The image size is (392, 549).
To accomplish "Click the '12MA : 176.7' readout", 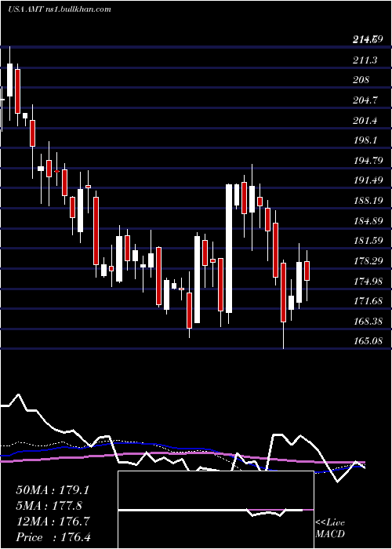I will click(x=53, y=522).
